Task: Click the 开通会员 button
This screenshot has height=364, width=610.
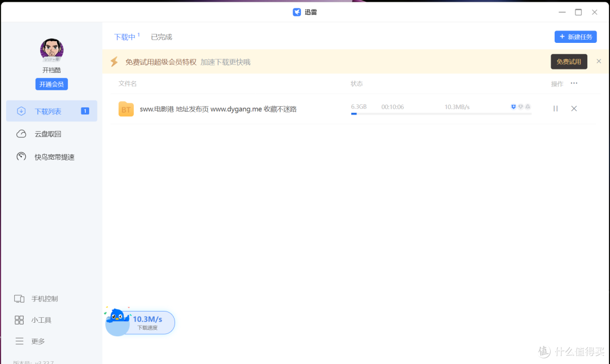Action: (x=52, y=85)
